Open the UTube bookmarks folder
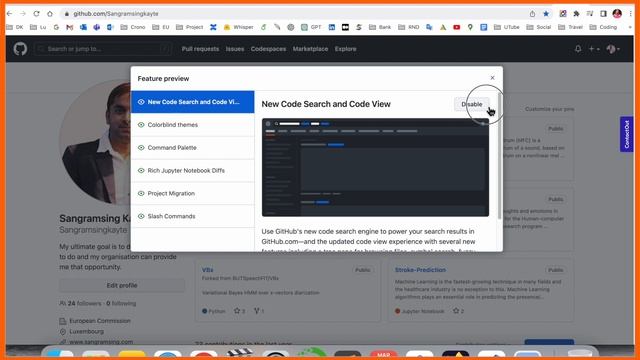This screenshot has height=360, width=640. (x=507, y=27)
